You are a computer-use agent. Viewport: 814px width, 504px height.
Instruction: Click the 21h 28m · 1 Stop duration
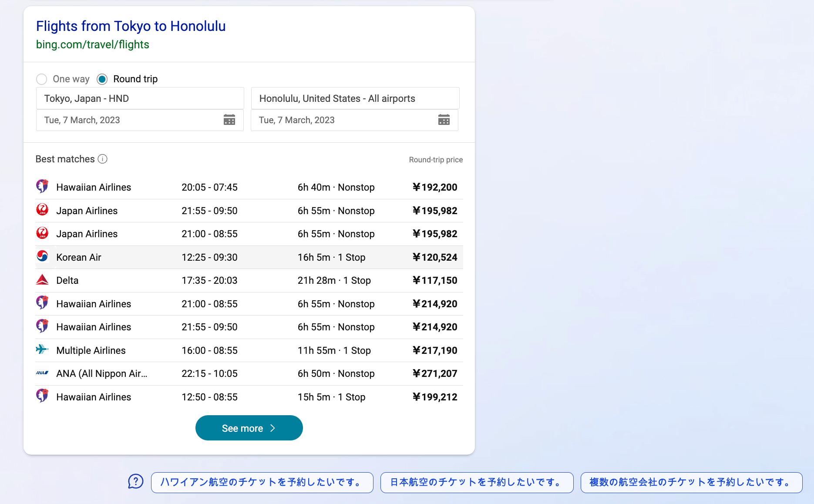[x=334, y=280]
